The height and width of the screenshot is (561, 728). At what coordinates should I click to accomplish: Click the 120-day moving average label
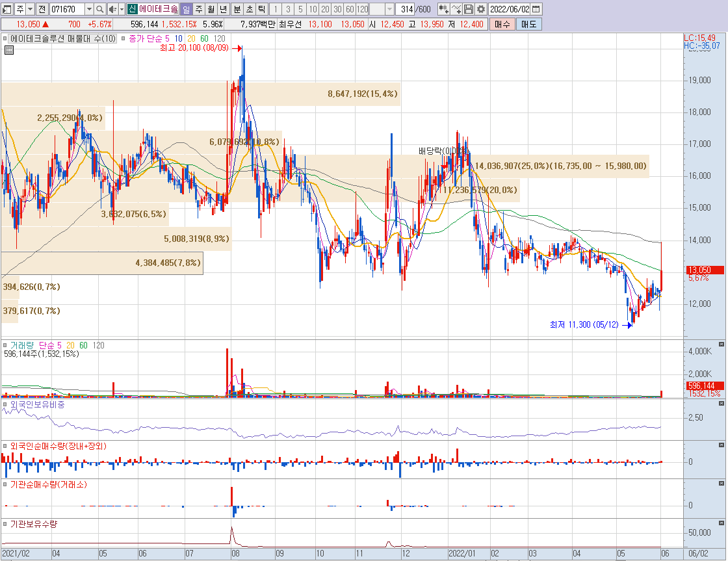tap(220, 38)
